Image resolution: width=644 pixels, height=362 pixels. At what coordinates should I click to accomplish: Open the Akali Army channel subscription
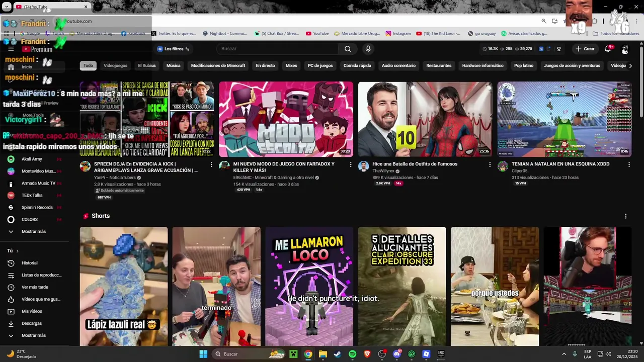34,159
